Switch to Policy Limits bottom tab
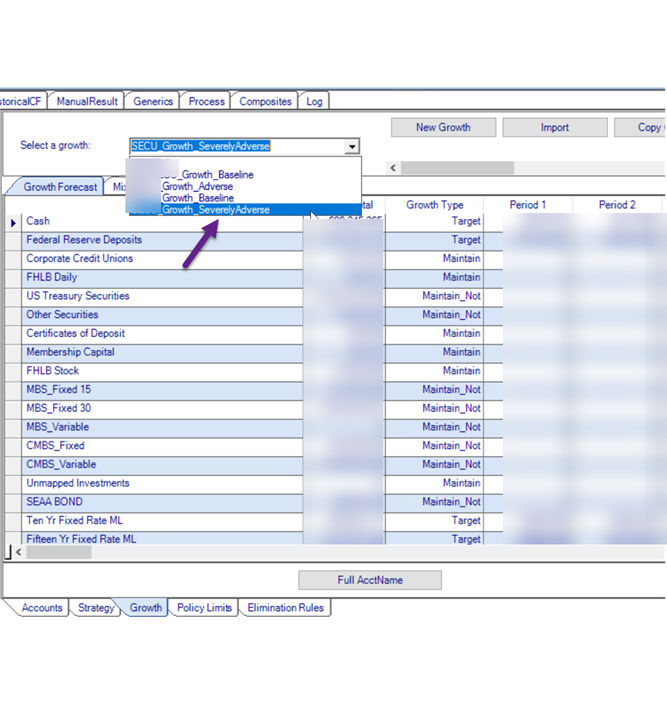Screen dimensions: 667x704 (x=204, y=607)
